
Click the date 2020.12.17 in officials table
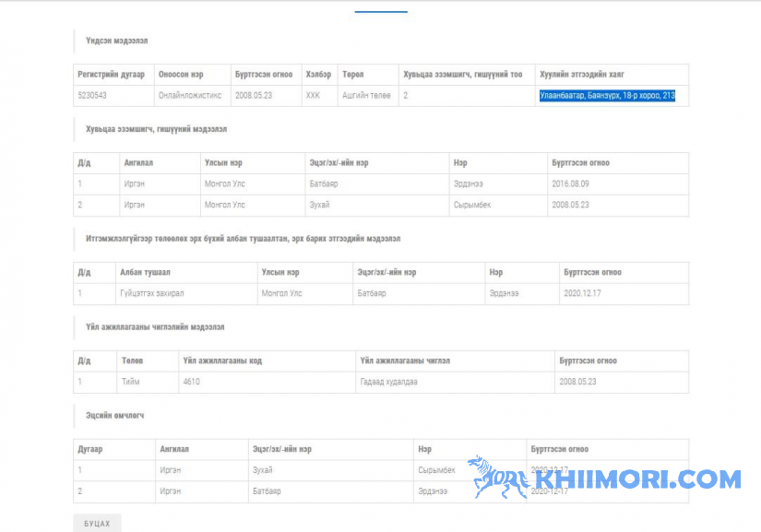[x=582, y=293]
